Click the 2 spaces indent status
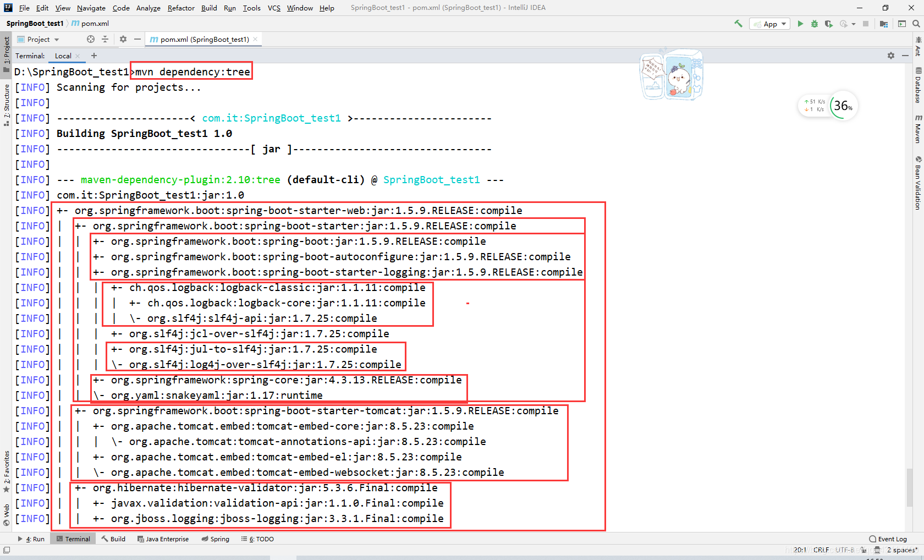The height and width of the screenshot is (560, 924). point(902,550)
